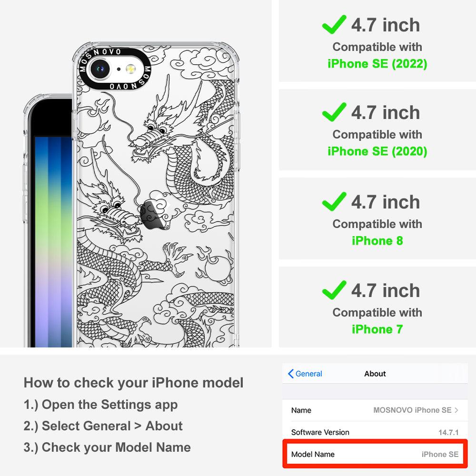Click the green checkmark beside iPhone 8
This screenshot has width=476, height=476.
pyautogui.click(x=334, y=201)
